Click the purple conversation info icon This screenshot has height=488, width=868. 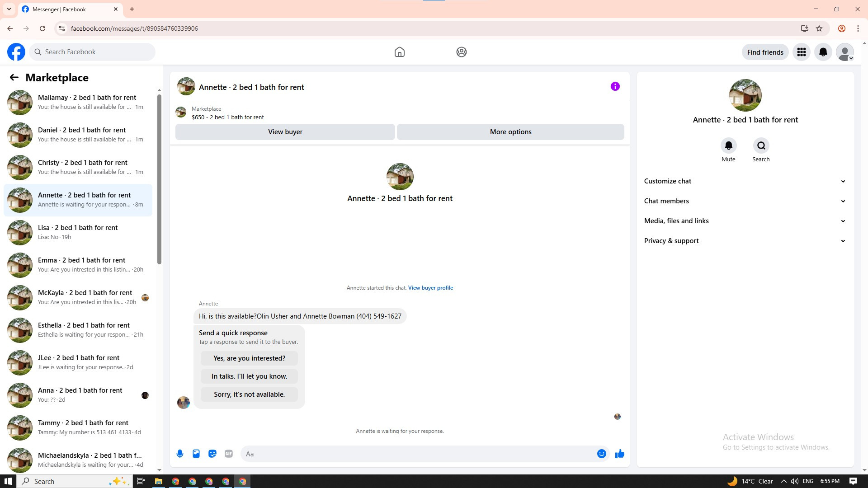click(615, 86)
